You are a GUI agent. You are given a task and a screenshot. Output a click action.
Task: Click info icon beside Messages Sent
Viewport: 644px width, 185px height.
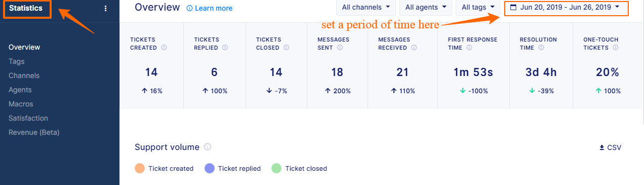340,48
